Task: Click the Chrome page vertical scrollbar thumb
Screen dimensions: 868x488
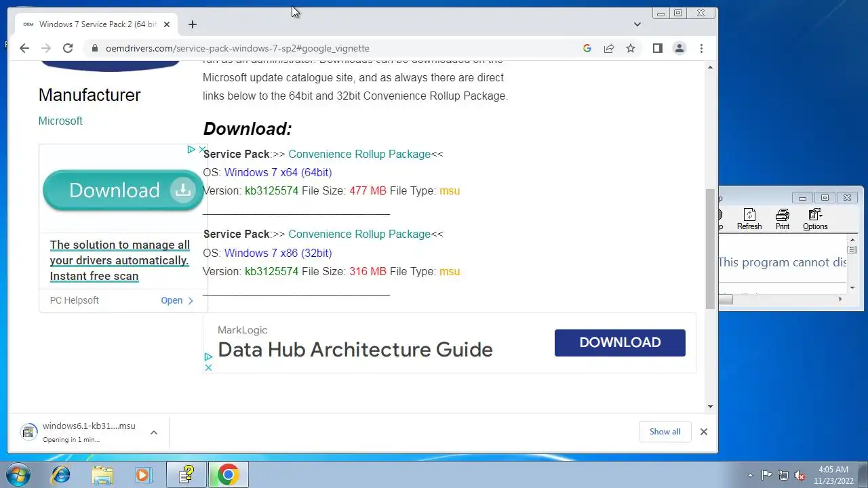Action: click(x=711, y=248)
